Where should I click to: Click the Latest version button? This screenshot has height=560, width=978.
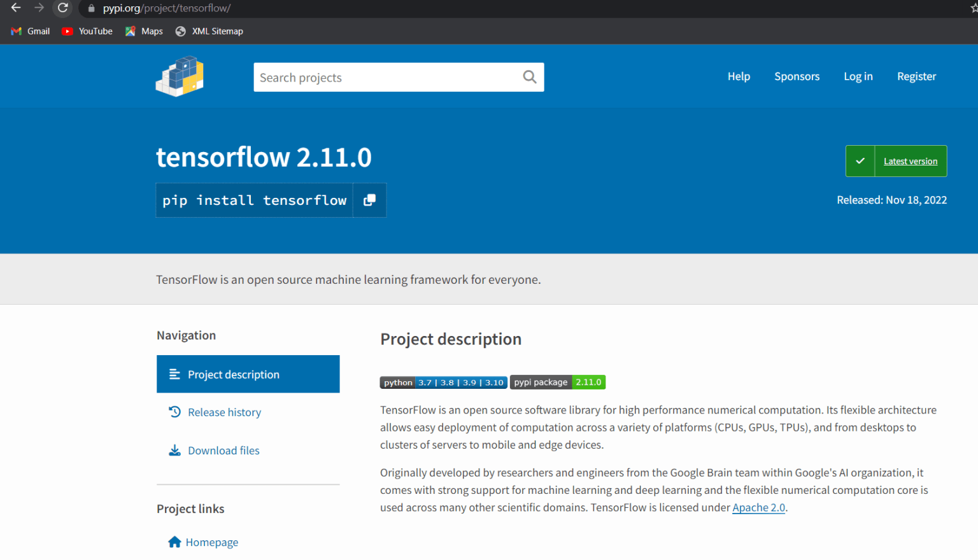pyautogui.click(x=910, y=160)
